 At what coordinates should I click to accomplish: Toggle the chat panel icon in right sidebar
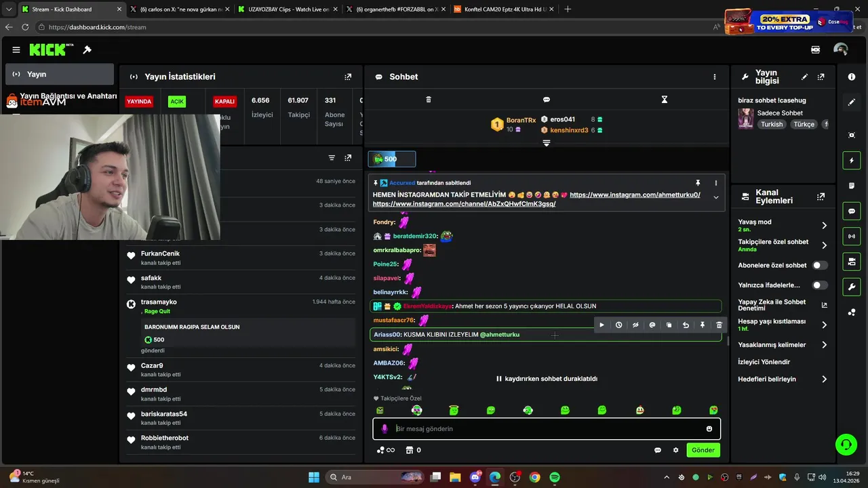click(x=852, y=211)
